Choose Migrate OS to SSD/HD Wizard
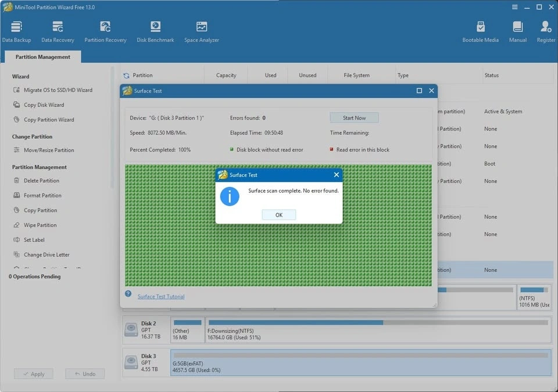This screenshot has height=392, width=558. point(58,90)
